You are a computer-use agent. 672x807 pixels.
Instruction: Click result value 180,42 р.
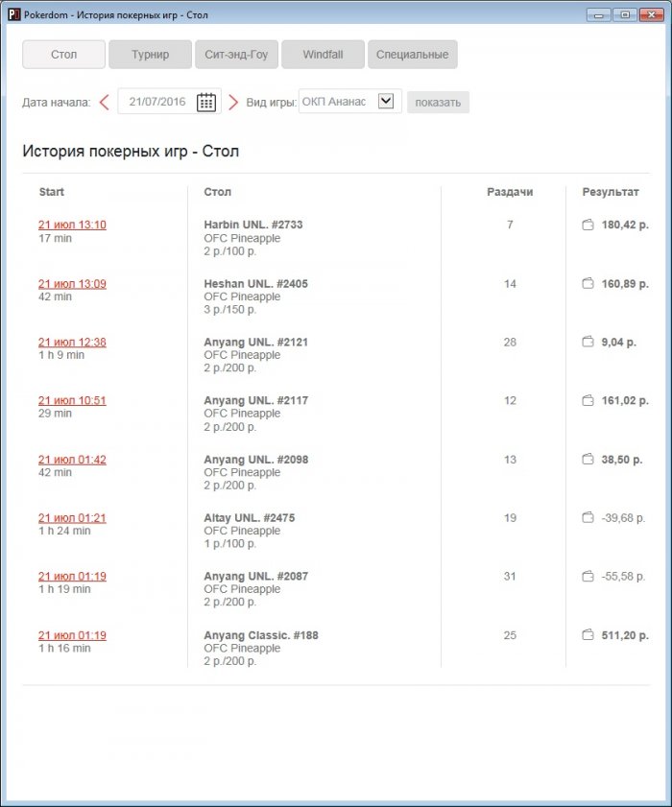(625, 225)
